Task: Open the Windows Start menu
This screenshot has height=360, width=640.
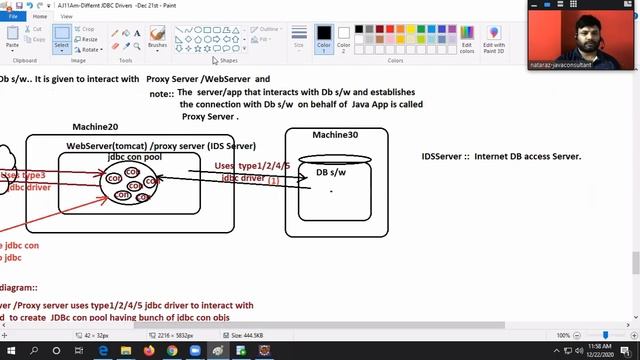Action: tap(11, 351)
